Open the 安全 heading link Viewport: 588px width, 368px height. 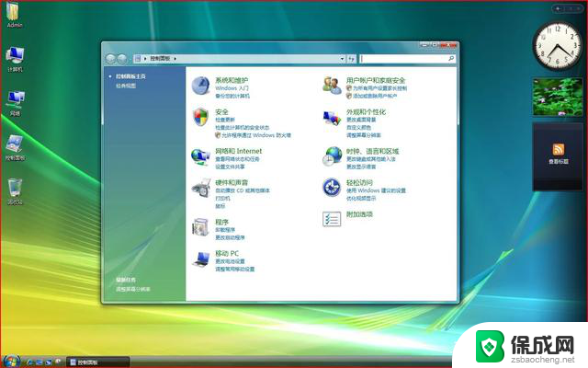coord(221,111)
